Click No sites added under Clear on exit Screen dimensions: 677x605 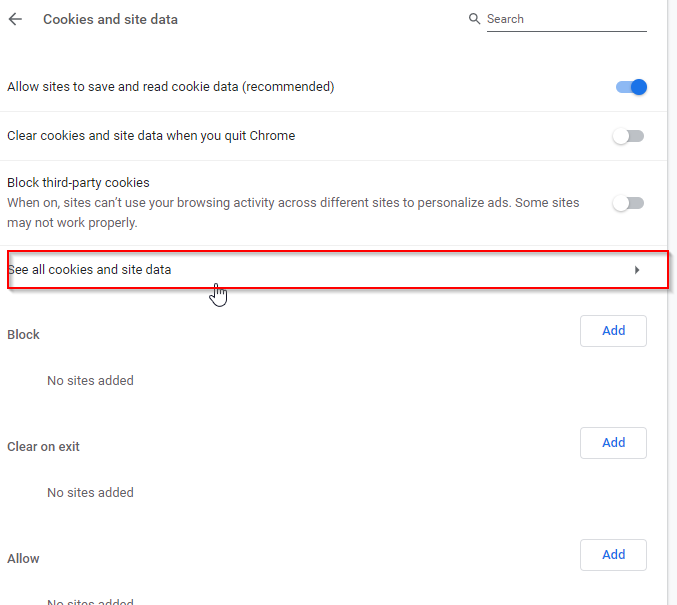(x=90, y=492)
